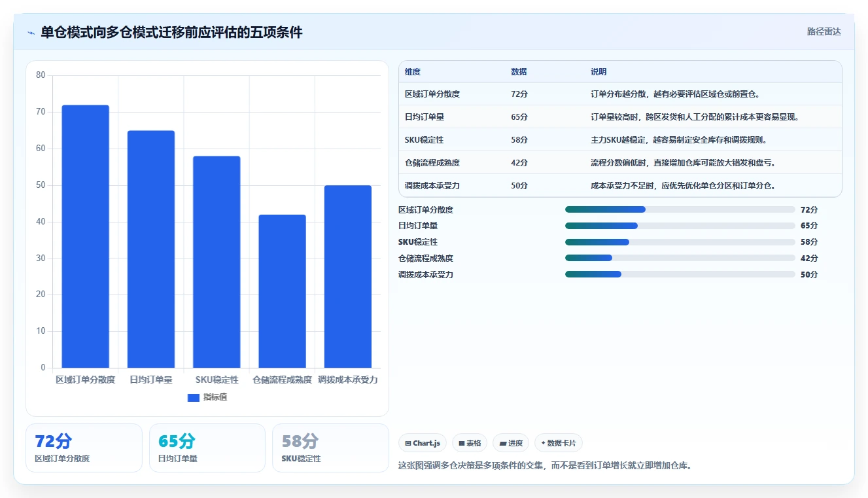Viewport: 868px width, 498px height.
Task: Click the Chart.js chip
Action: [423, 443]
